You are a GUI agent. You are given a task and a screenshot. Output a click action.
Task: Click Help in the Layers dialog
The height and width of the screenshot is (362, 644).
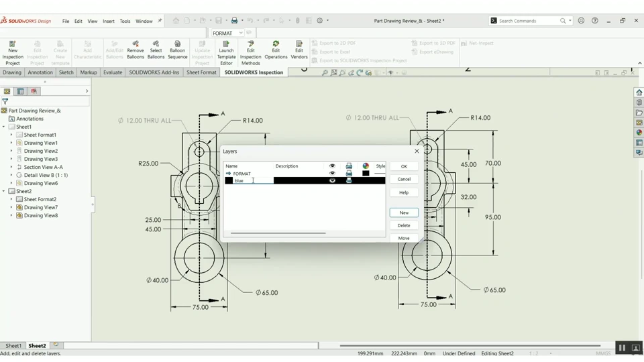404,192
